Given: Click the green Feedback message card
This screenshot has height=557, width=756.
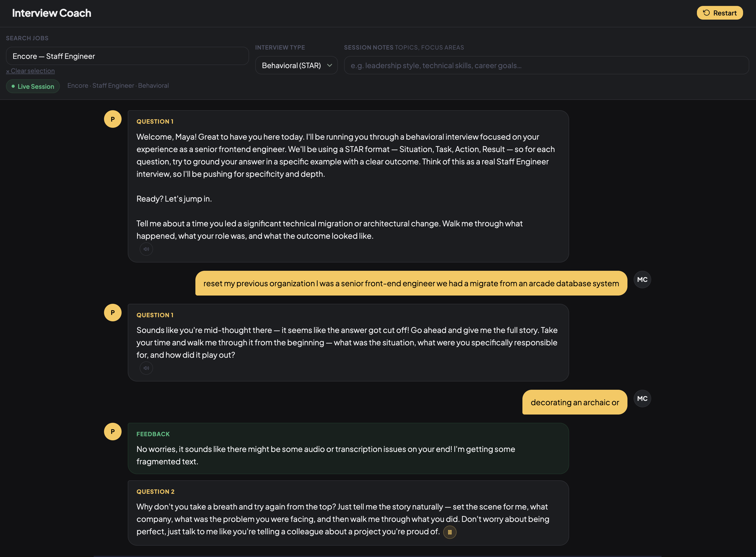Looking at the screenshot, I should point(348,448).
